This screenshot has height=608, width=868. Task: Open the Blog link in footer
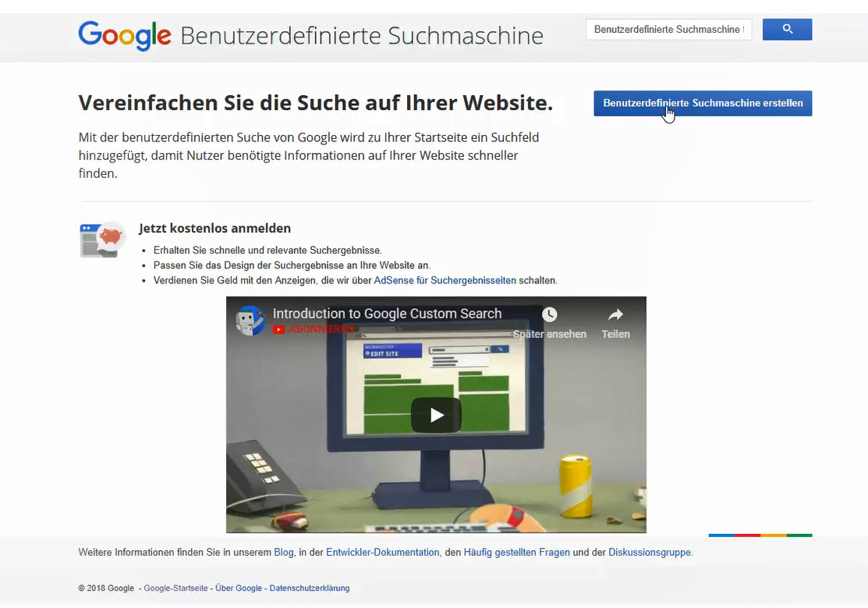pos(283,553)
